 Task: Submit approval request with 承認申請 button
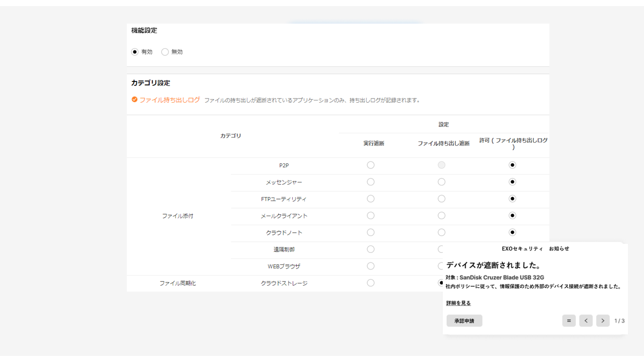coord(464,320)
